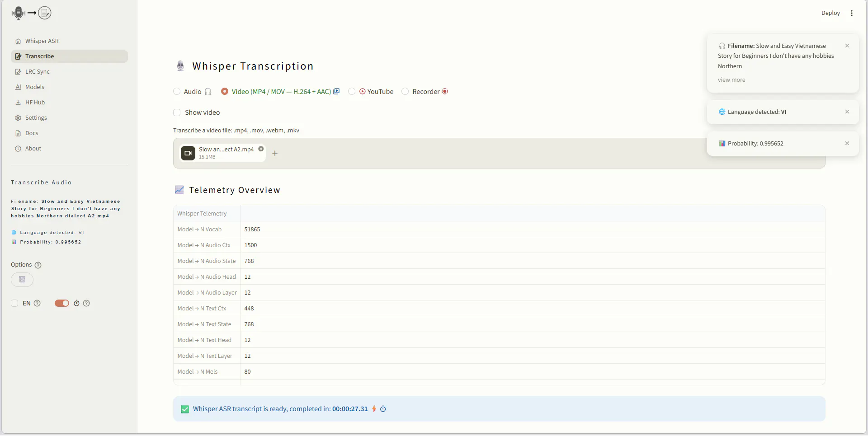Select the N Audio Ctx value 1500

250,245
